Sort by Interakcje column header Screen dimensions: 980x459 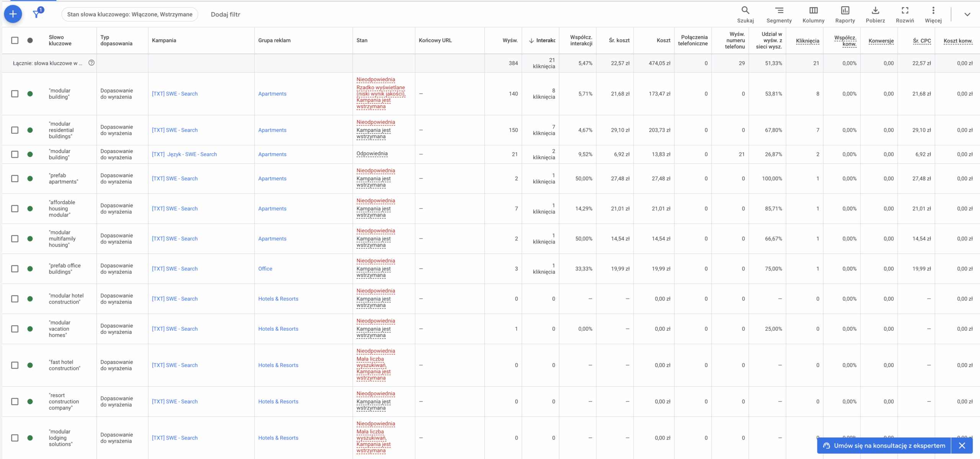542,40
